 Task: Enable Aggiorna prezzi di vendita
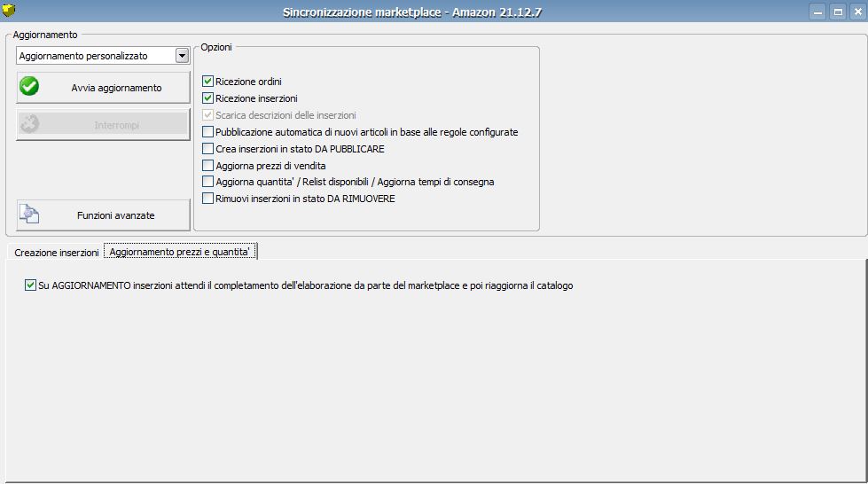click(x=207, y=165)
